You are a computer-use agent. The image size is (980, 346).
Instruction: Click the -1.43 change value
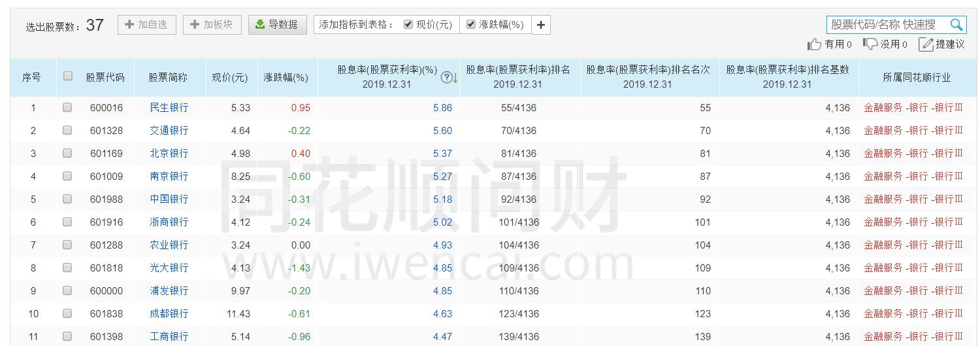click(299, 268)
